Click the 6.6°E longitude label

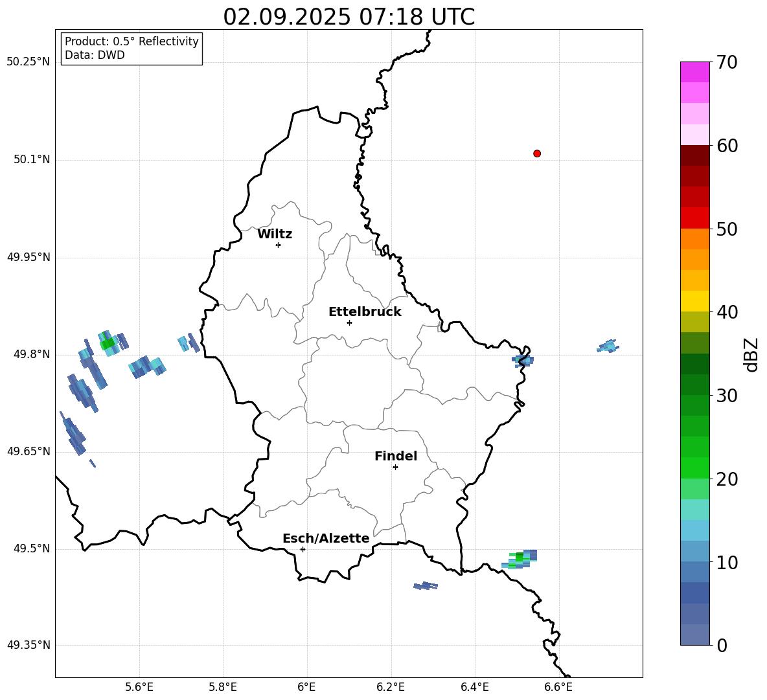[x=558, y=687]
